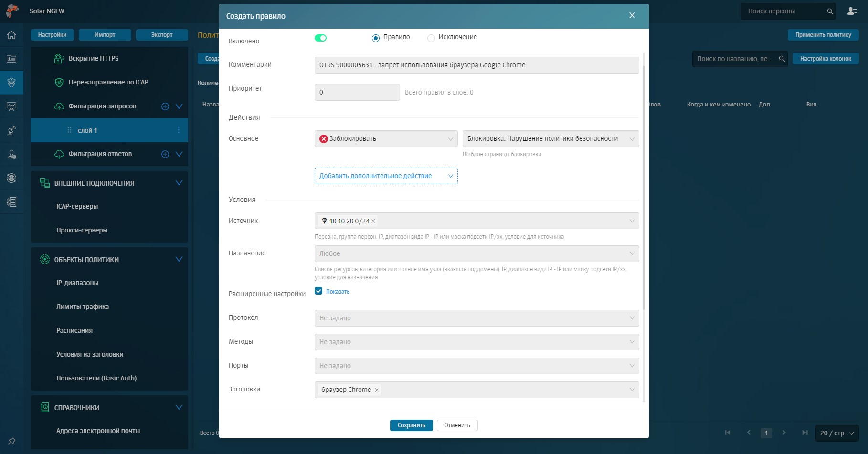Go to IP-диапазоны in policy objects
Viewport: 868px width, 454px height.
point(77,283)
